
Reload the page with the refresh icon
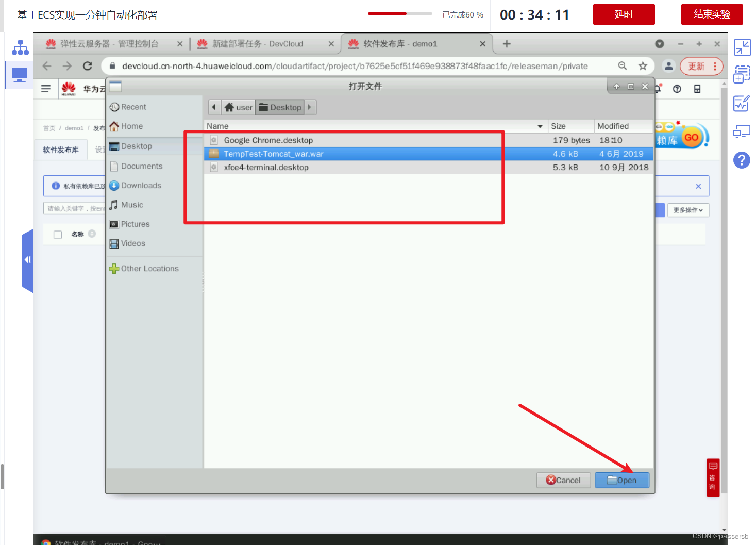point(88,66)
